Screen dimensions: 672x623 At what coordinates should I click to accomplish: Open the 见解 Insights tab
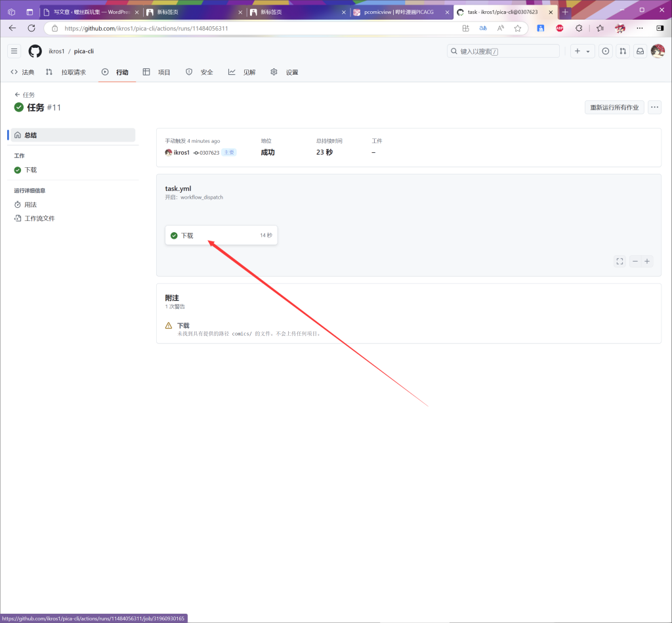pos(242,72)
